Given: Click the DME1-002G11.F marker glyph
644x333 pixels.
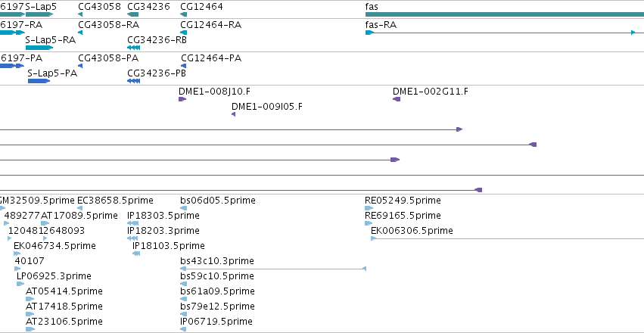Looking at the screenshot, I should point(397,99).
